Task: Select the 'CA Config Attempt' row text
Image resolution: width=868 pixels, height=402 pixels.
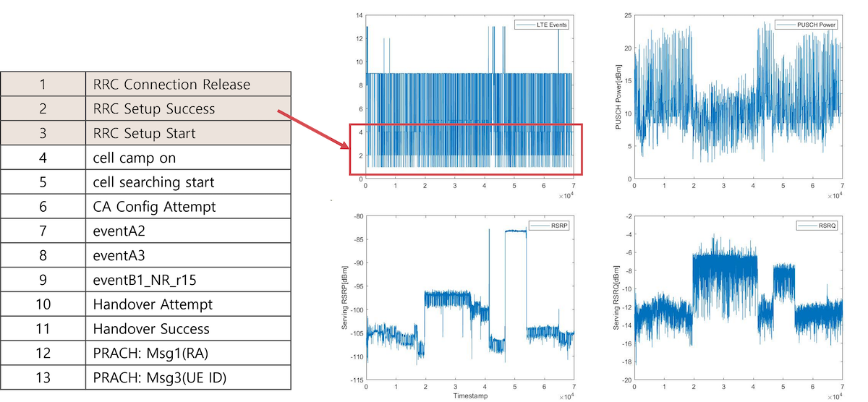Action: pos(154,207)
